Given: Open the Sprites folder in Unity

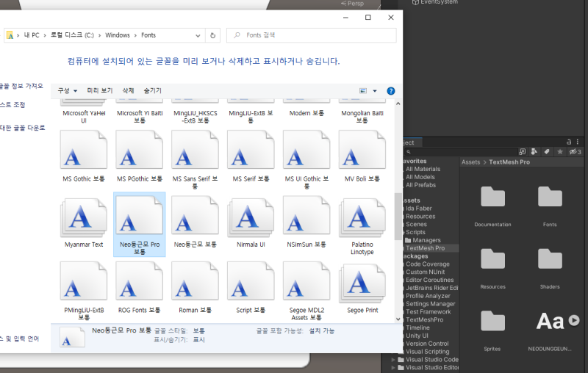Looking at the screenshot, I should pos(492,321).
